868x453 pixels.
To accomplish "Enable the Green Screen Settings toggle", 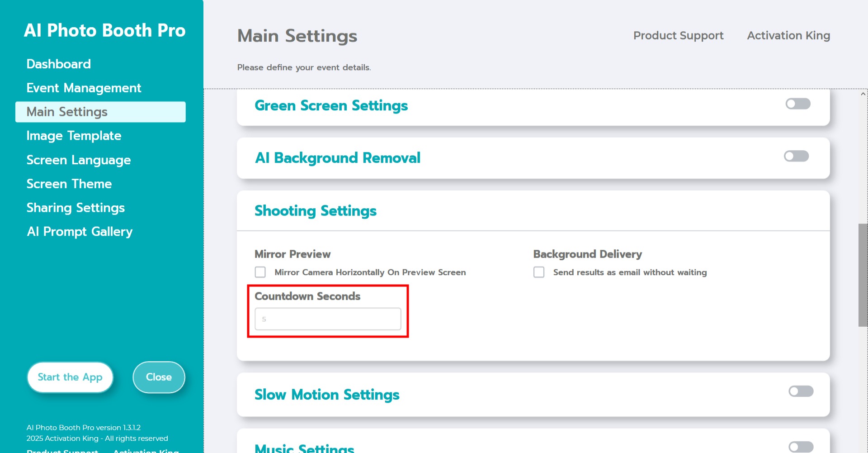I will (797, 104).
